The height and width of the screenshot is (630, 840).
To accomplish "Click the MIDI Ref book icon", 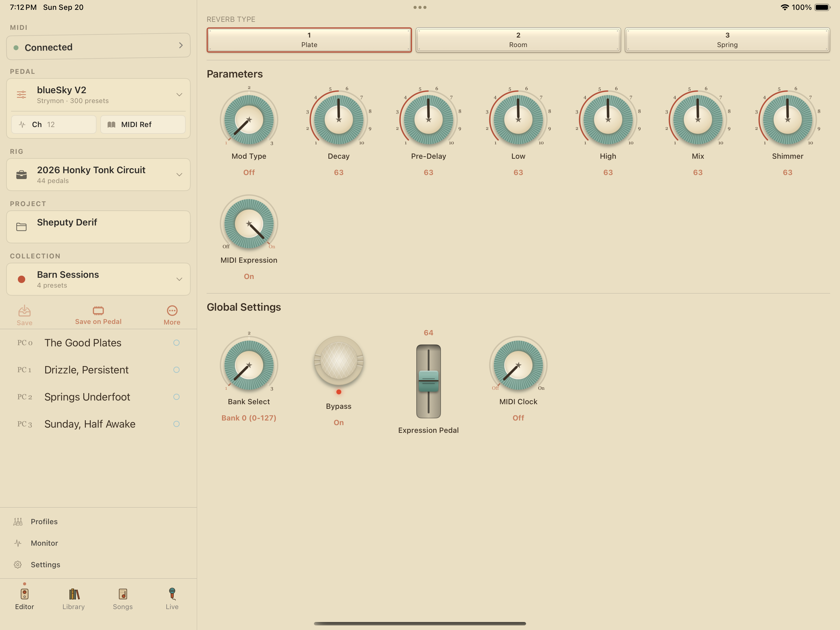I will pos(111,125).
